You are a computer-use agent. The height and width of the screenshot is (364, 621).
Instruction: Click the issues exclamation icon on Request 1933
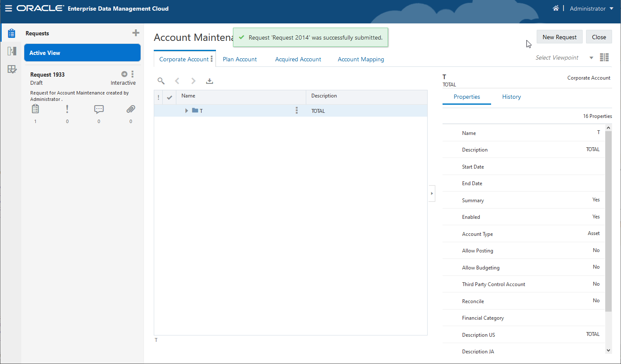[x=67, y=109]
